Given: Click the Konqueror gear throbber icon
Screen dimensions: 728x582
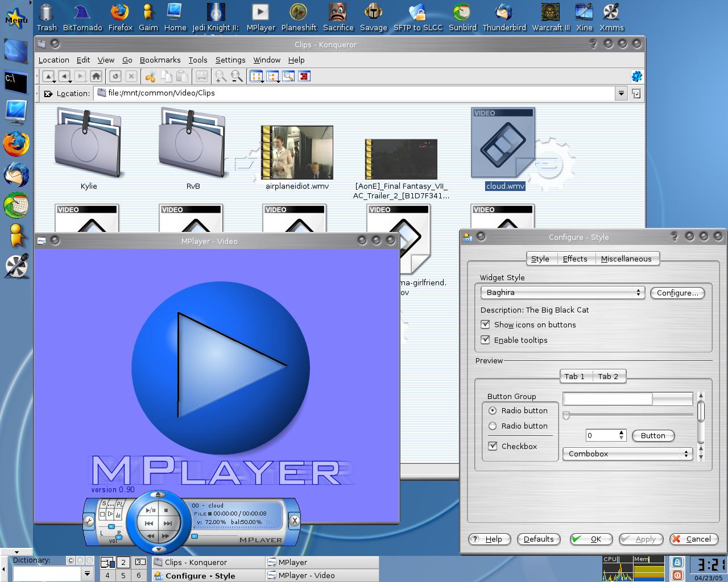Looking at the screenshot, I should click(x=636, y=76).
